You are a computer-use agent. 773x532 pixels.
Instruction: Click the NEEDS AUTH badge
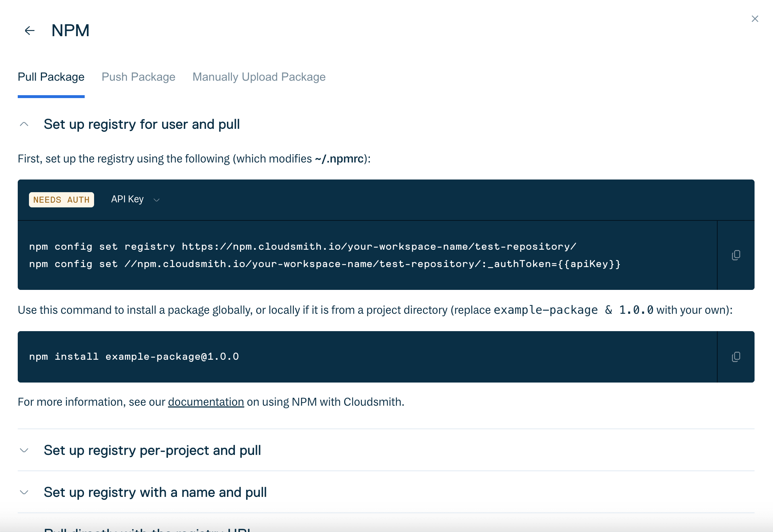pos(62,200)
